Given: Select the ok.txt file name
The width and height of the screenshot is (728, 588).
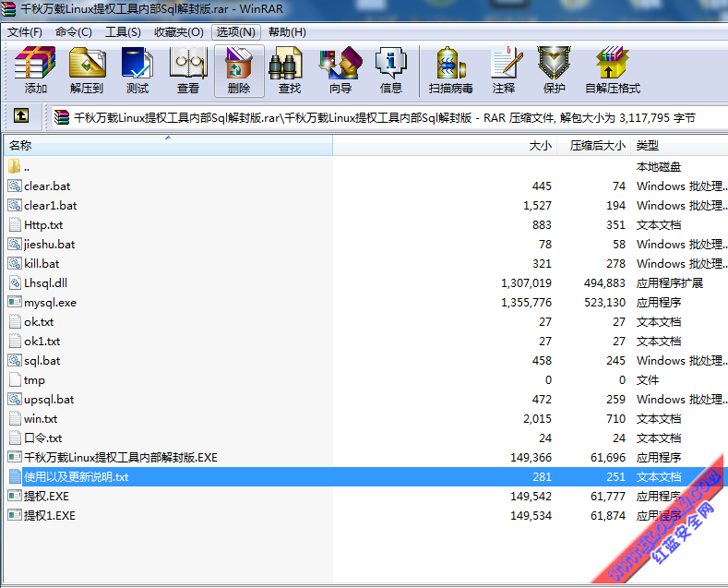Looking at the screenshot, I should coord(39,321).
